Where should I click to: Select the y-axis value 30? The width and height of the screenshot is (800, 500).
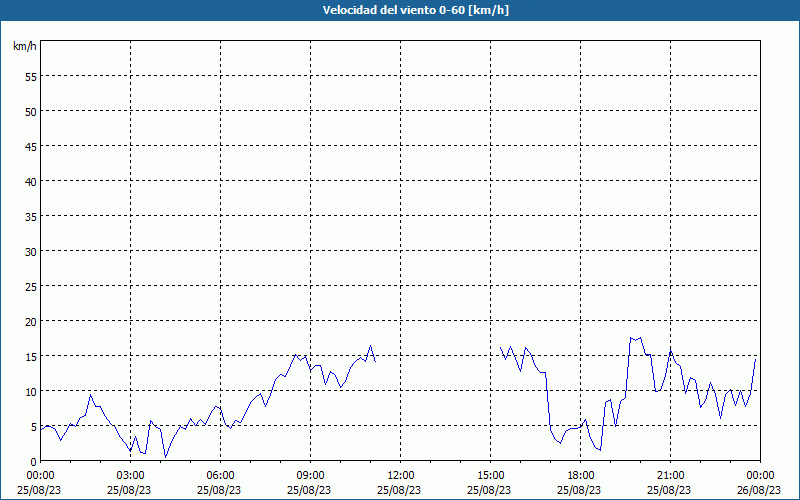point(31,252)
